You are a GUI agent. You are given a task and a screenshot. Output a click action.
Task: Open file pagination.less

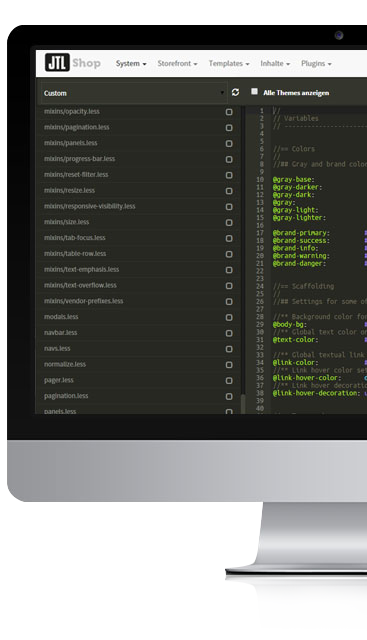[66, 396]
